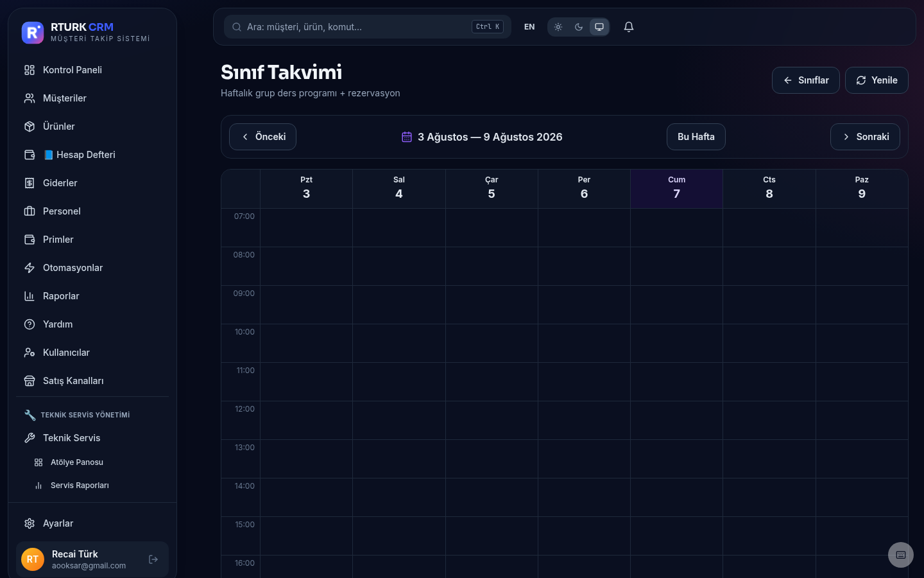Advance to the next week with Sonraki
The width and height of the screenshot is (924, 578).
865,137
